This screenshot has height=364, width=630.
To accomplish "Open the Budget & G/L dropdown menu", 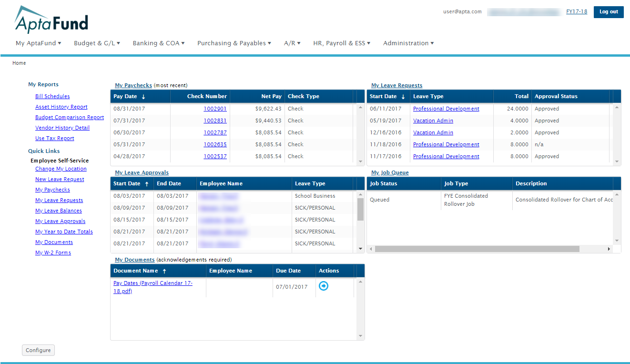I will tap(97, 43).
